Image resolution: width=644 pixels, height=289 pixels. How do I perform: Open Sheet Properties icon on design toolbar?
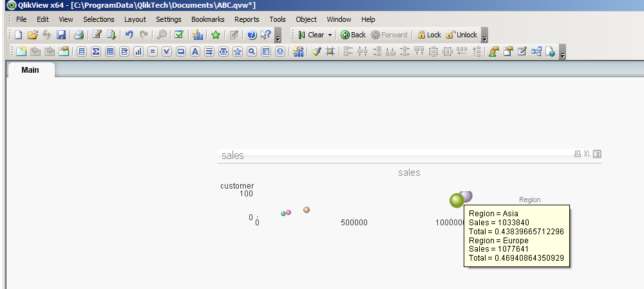pyautogui.click(x=64, y=51)
